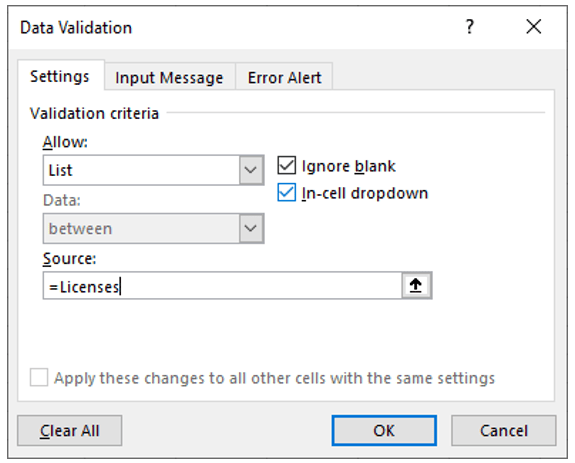This screenshot has width=575, height=463.
Task: Open the Data dropdown arrow beside 'between'
Action: 251,228
